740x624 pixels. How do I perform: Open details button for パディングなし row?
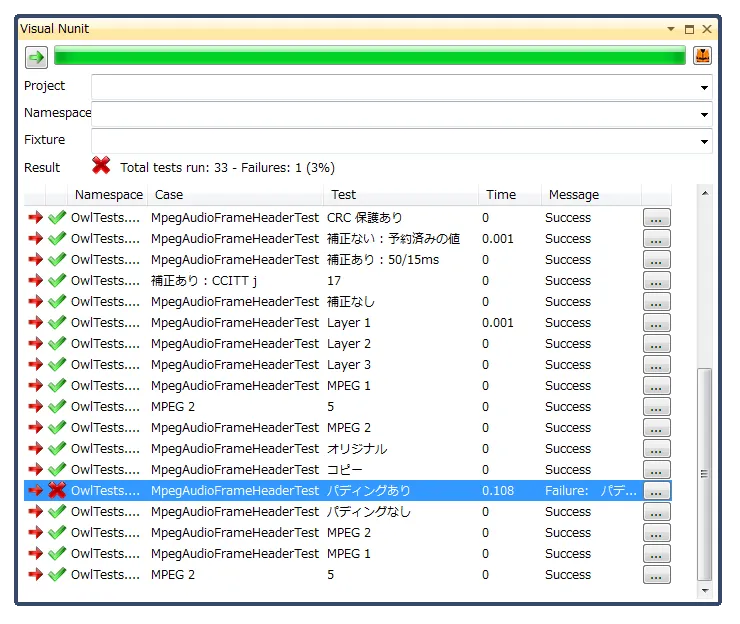click(x=656, y=512)
